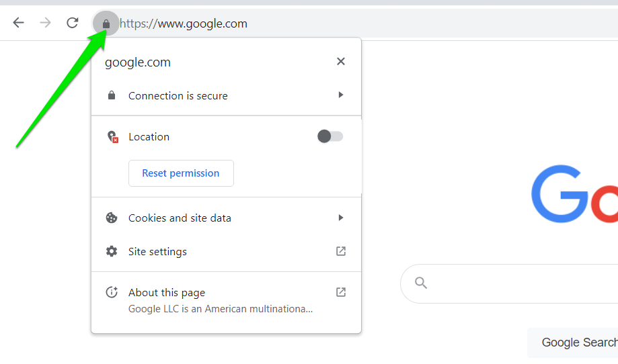This screenshot has width=618, height=364.
Task: Click the lock icon in address bar
Action: [x=106, y=24]
